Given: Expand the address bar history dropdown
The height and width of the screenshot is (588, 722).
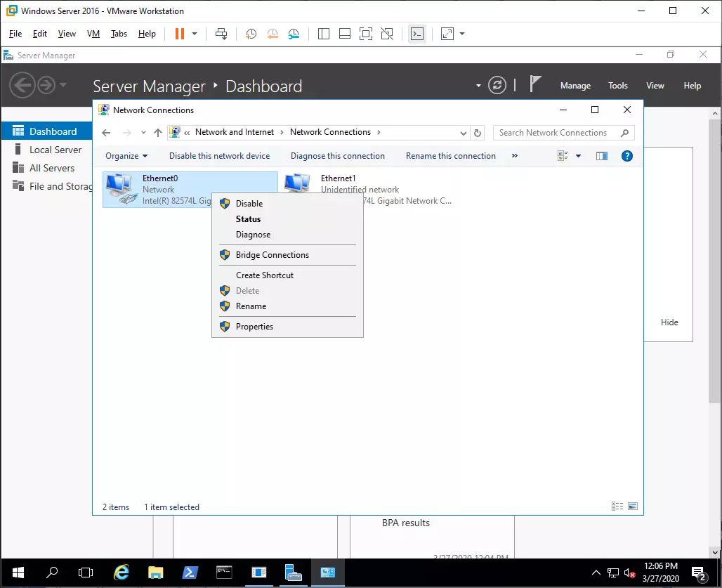Looking at the screenshot, I should pos(464,133).
